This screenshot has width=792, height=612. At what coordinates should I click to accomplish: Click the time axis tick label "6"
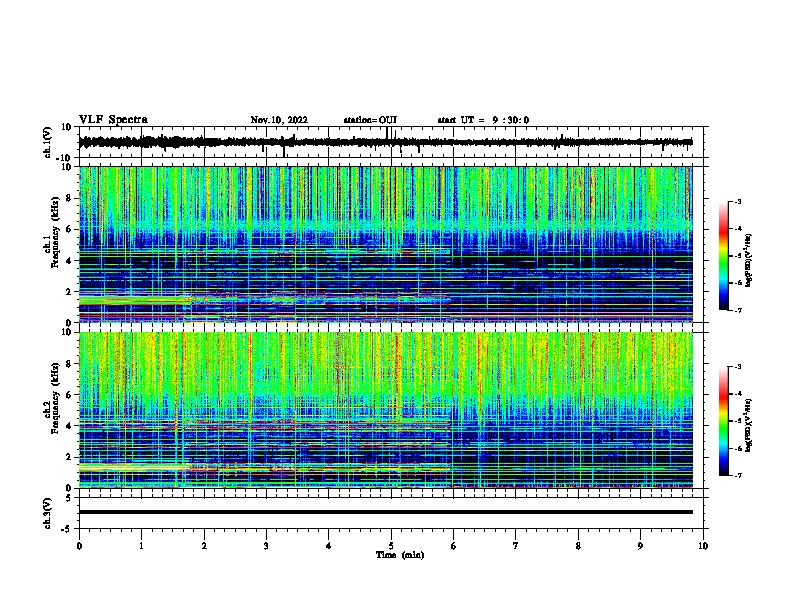tap(454, 546)
